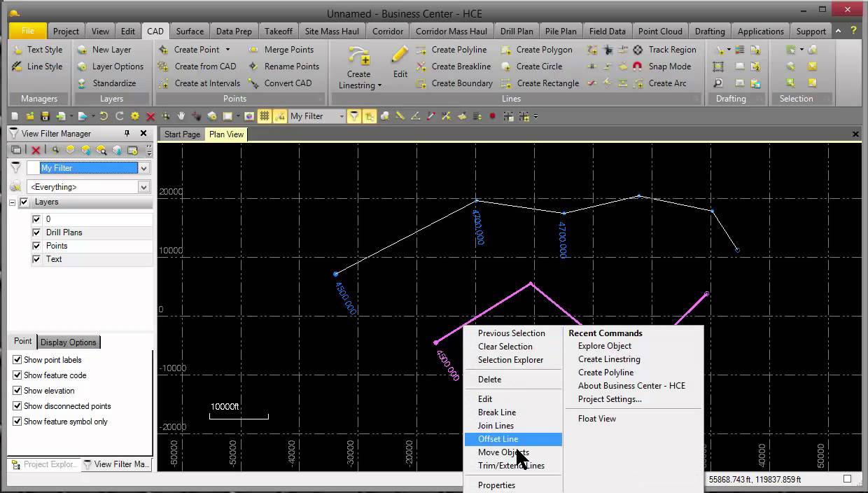Viewport: 868px width, 493px height.
Task: Toggle Show disconnected points checkbox
Action: (17, 406)
